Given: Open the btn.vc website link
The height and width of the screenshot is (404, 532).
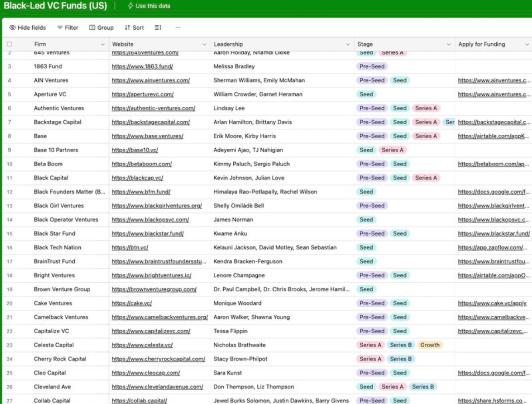Looking at the screenshot, I should click(x=130, y=247).
